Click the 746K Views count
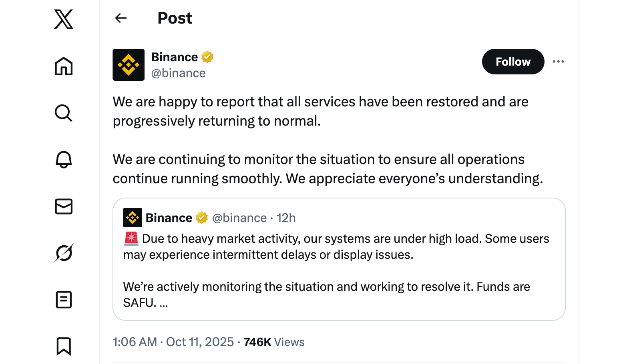The width and height of the screenshot is (619, 364). (274, 342)
